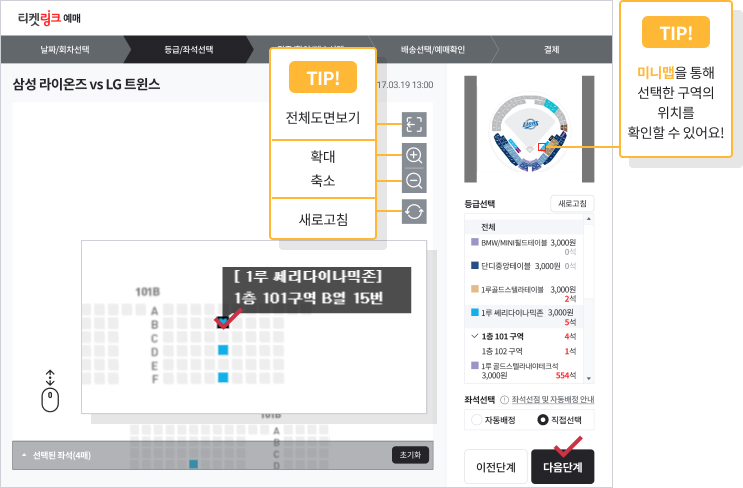Click the BMW/MINI필드테이블 purple color swatch

(x=475, y=242)
